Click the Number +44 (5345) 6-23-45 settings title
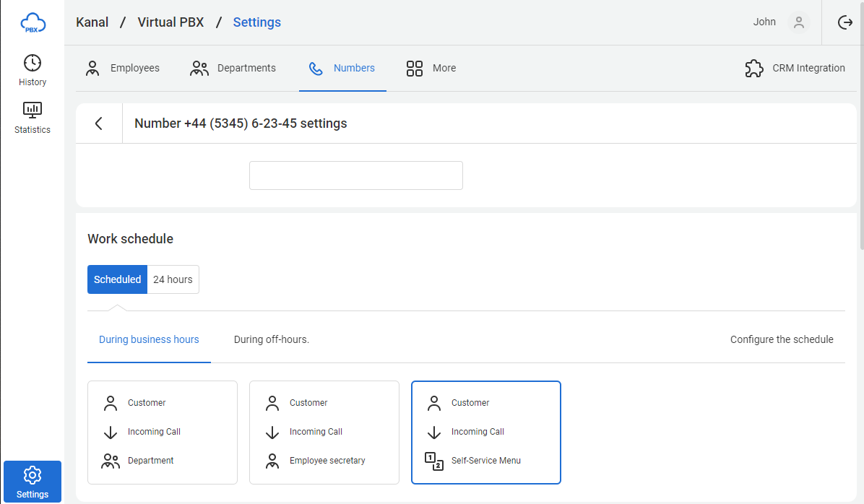Viewport: 864px width, 504px height. [x=241, y=123]
